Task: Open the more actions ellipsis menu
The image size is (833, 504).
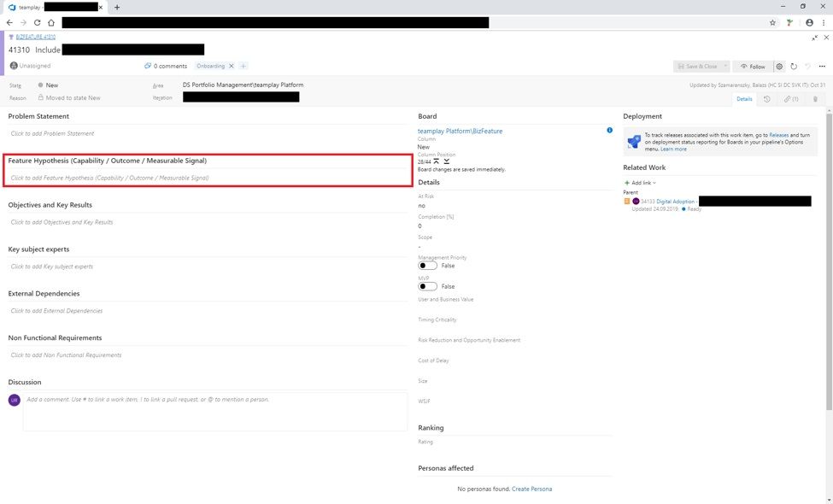Action: coord(822,66)
